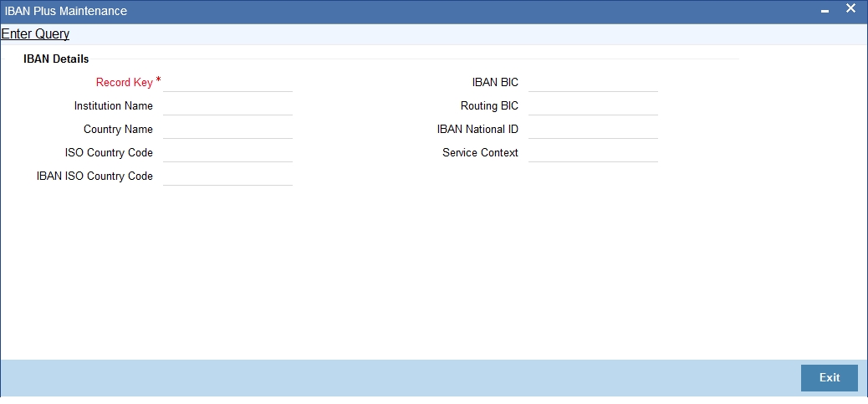Minimize the IBAN Plus Maintenance window
Image resolution: width=868 pixels, height=404 pixels.
(825, 11)
